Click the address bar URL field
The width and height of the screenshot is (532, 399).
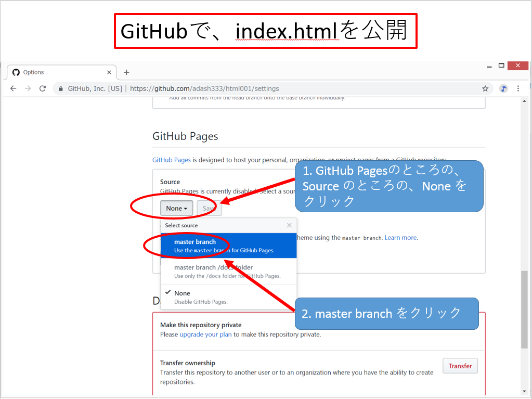click(x=260, y=88)
